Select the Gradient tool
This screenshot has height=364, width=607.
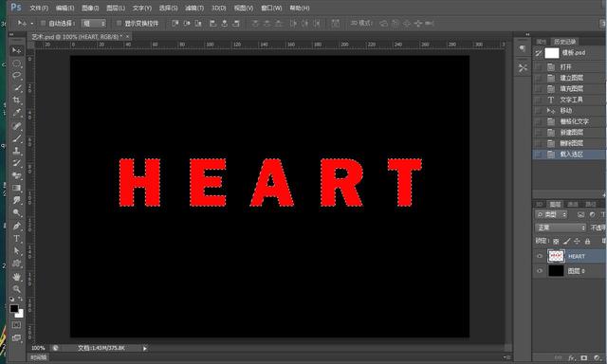coord(16,188)
